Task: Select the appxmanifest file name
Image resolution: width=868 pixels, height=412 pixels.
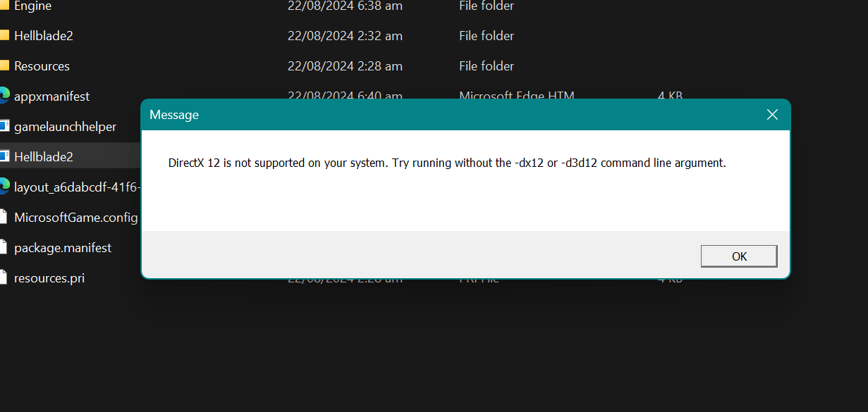Action: click(x=51, y=96)
